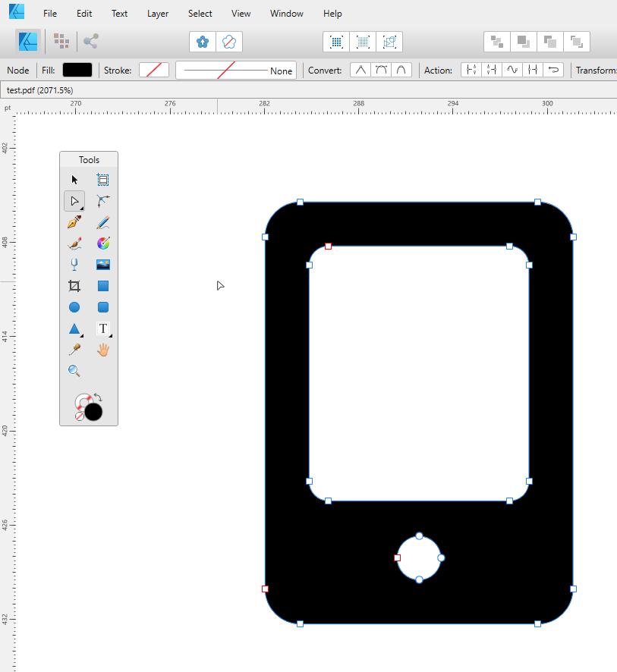Convert selected nodes to Smooth
Screen dimensions: 617x672
coord(381,70)
